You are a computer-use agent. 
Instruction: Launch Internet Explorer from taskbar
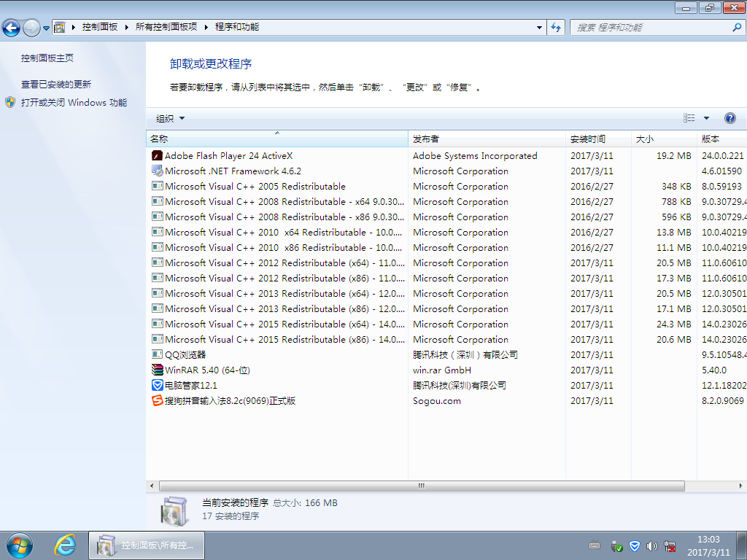pyautogui.click(x=65, y=545)
